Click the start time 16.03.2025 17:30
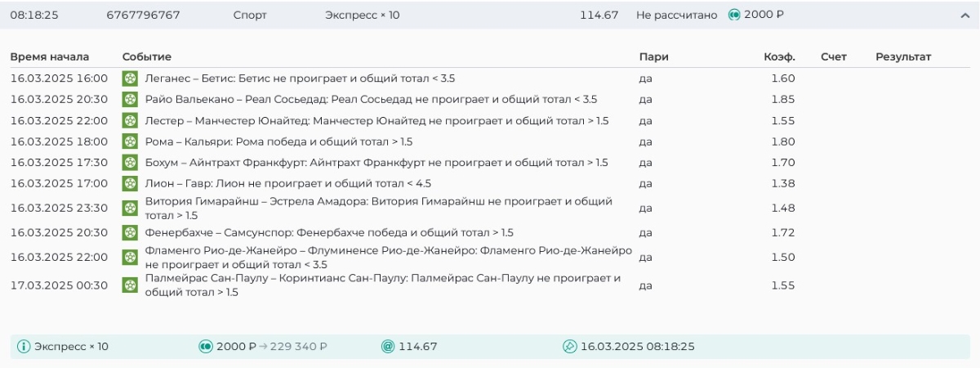 (59, 163)
